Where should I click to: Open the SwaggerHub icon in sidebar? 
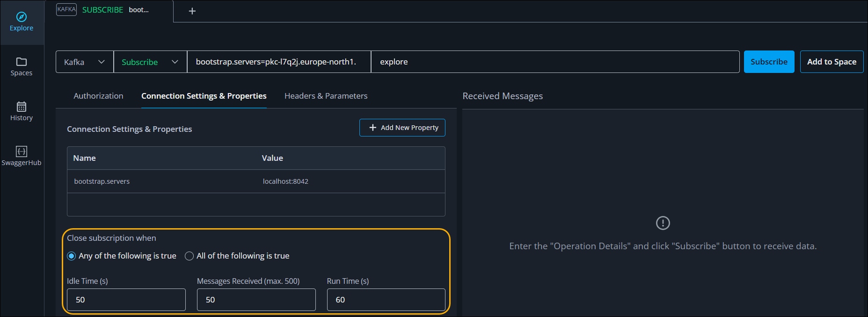pos(22,151)
